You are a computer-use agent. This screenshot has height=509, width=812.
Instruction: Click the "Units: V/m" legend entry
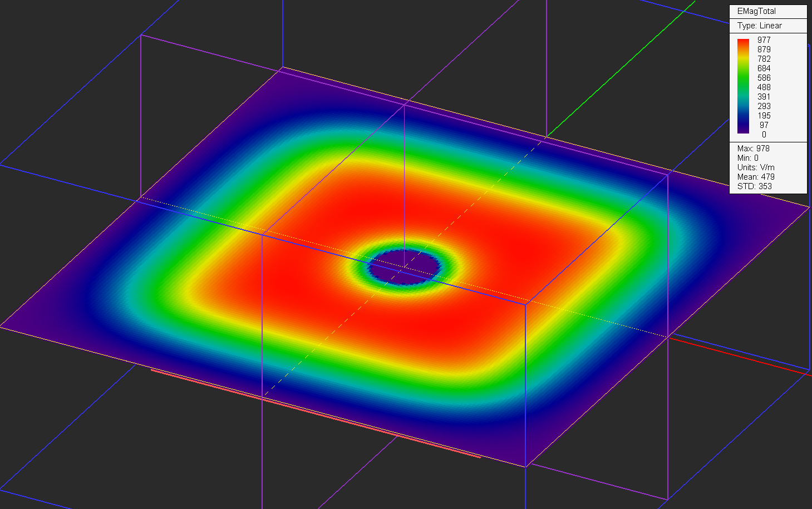(x=756, y=167)
